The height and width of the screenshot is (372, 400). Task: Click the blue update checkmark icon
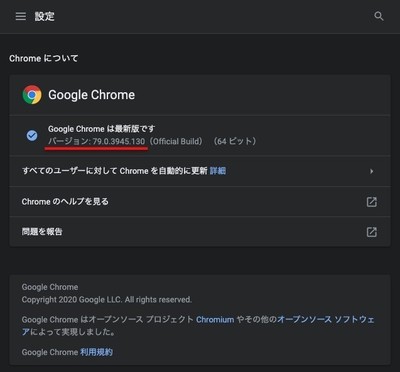[32, 135]
